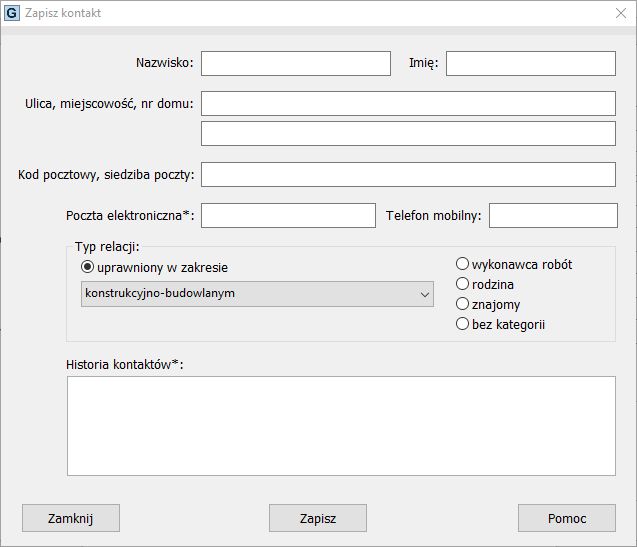Screen dimensions: 637x547
Task: Click inside the Historia kontaktów text area
Action: coord(340,425)
